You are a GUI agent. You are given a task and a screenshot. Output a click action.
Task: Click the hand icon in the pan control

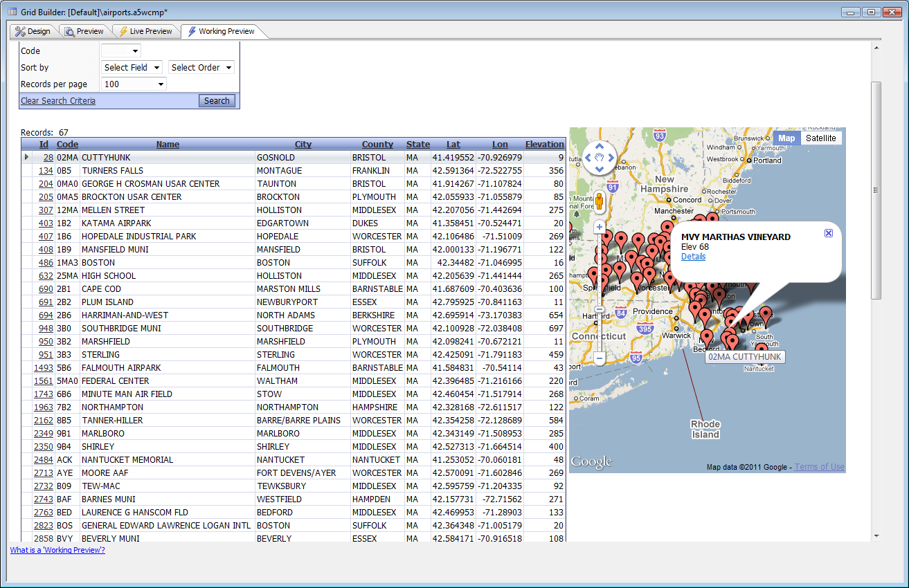pyautogui.click(x=600, y=158)
